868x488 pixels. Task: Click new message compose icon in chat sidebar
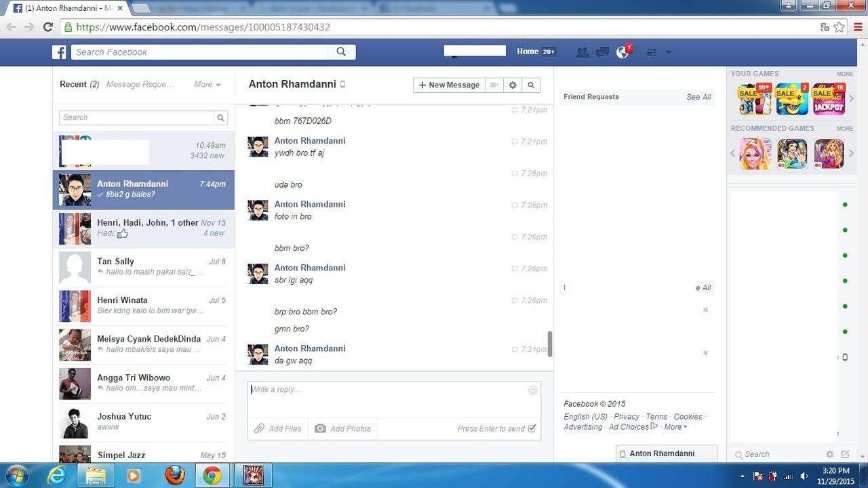point(845,454)
